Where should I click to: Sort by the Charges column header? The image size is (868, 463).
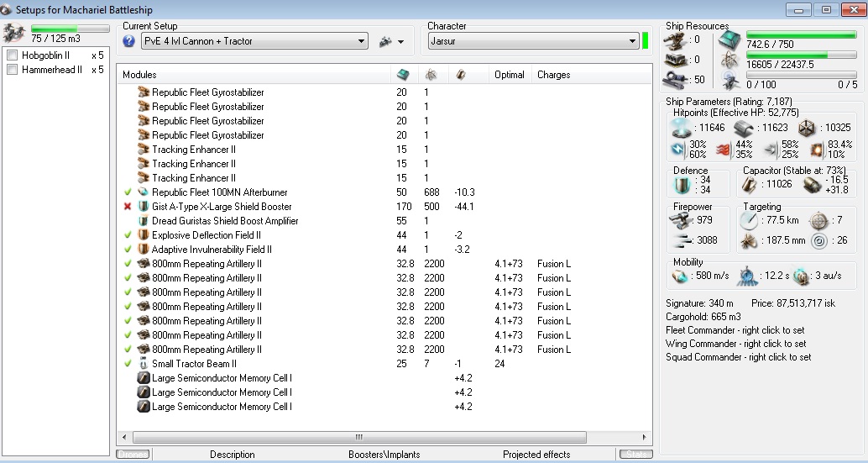tap(553, 74)
